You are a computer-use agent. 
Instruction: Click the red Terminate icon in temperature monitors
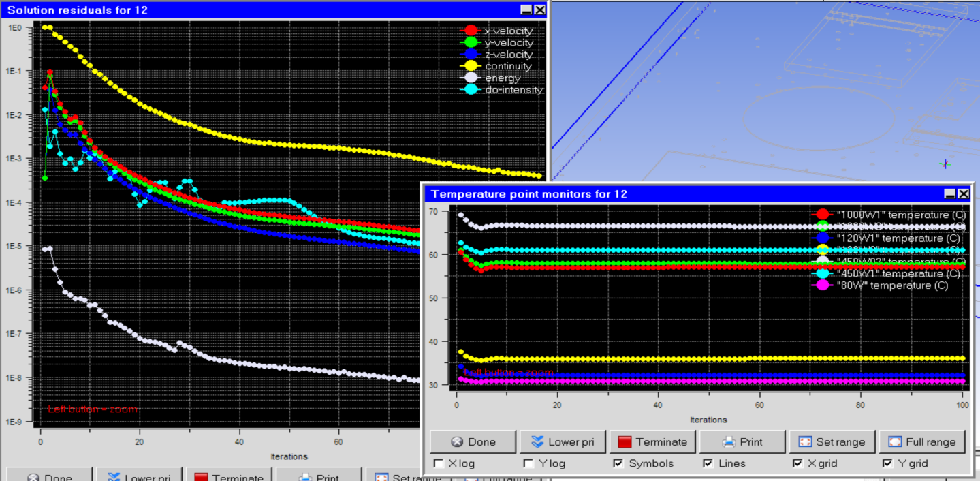click(x=625, y=441)
